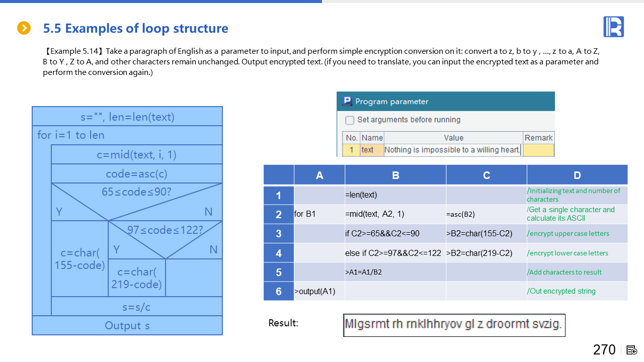Image resolution: width=644 pixels, height=362 pixels.
Task: Click the Output s flowchart block
Action: (127, 325)
